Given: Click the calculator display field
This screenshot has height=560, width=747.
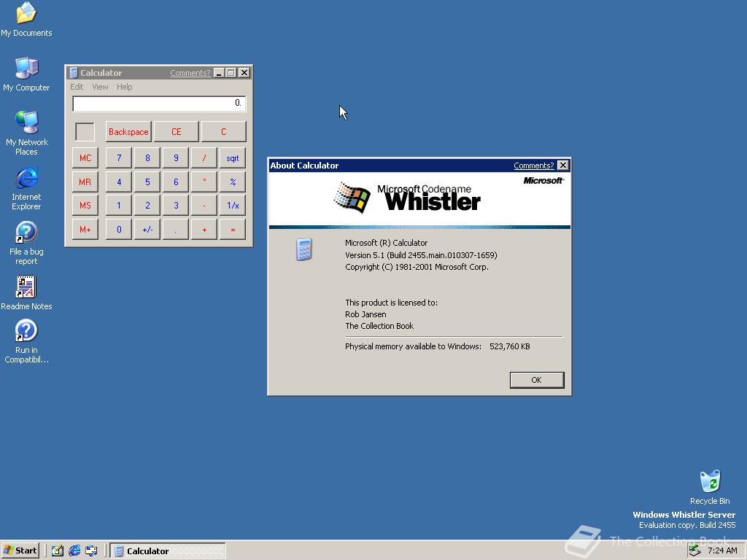Looking at the screenshot, I should tap(159, 104).
